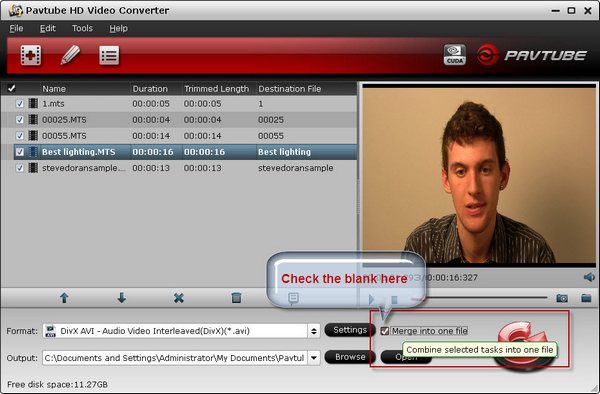
Task: Move selected file down with arrow
Action: coord(122,298)
